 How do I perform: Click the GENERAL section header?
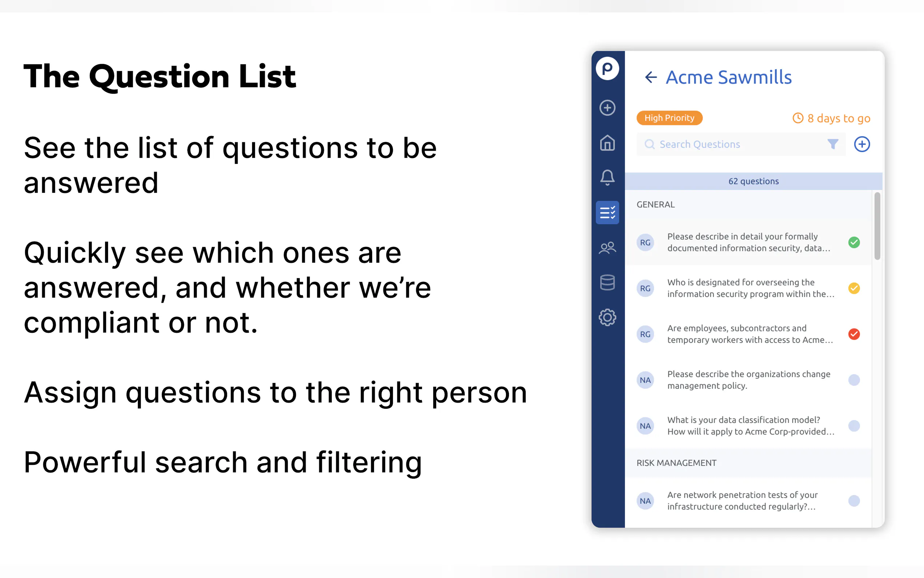tap(656, 205)
